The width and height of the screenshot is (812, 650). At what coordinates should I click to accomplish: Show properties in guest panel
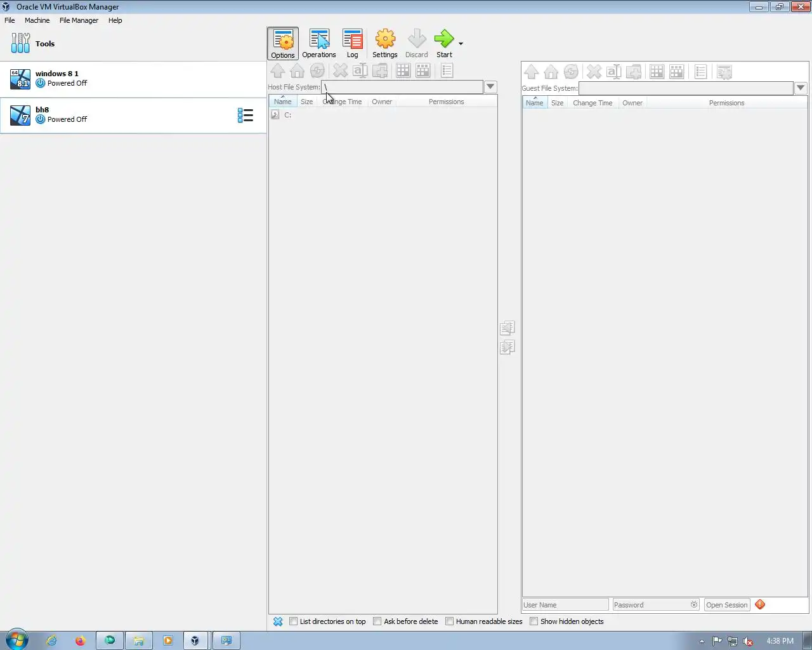pos(700,72)
